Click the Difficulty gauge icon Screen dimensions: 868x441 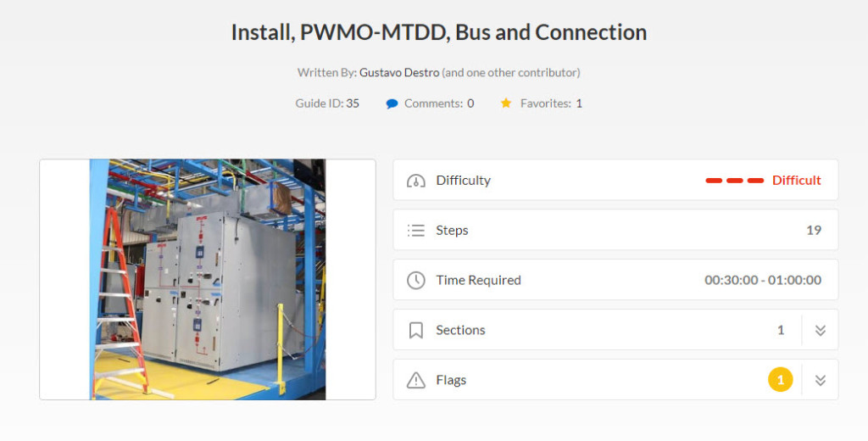click(x=415, y=181)
